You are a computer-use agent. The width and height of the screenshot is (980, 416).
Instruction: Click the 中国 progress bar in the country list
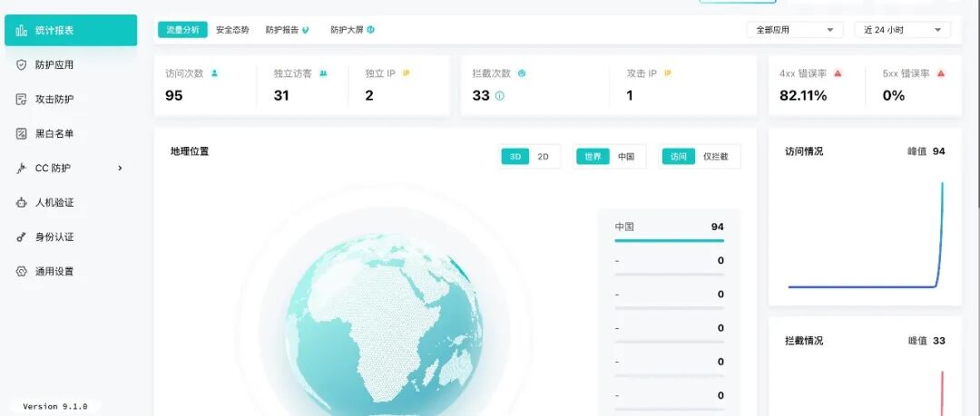(670, 240)
